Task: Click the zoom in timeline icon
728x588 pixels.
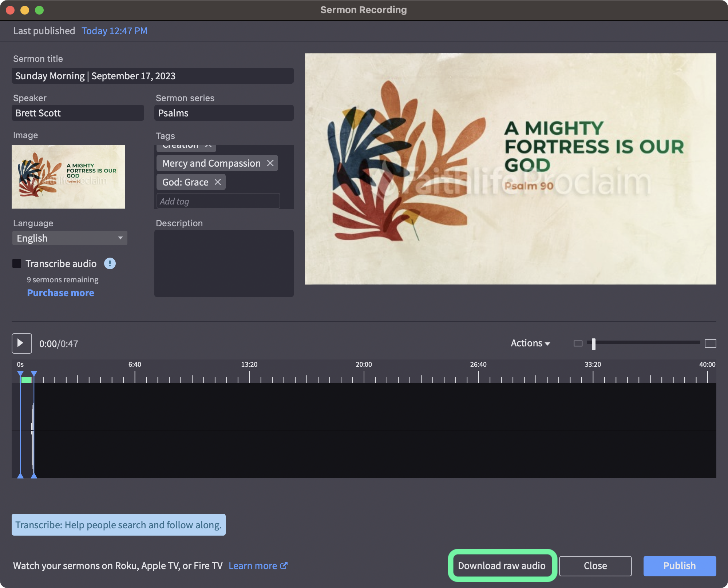Action: click(710, 343)
